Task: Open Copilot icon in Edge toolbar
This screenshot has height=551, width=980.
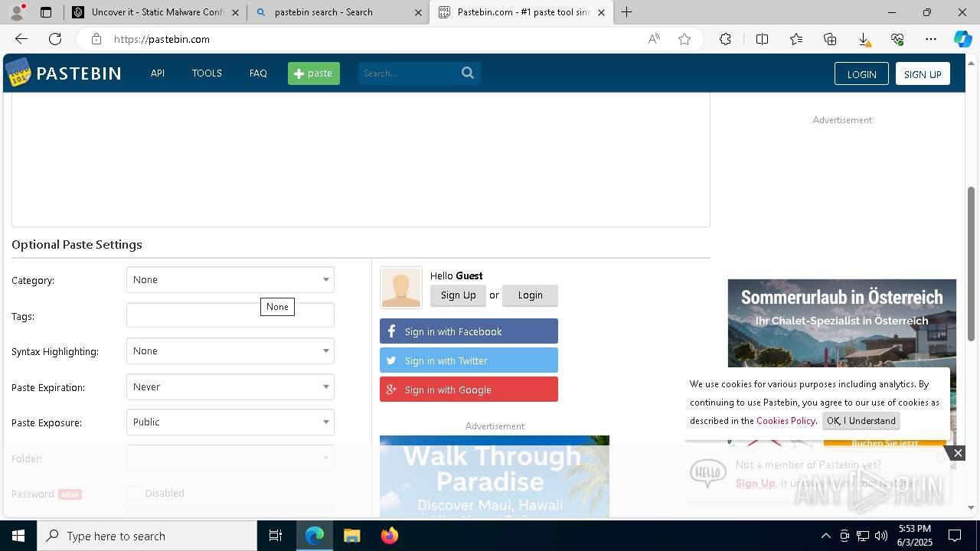Action: click(962, 39)
